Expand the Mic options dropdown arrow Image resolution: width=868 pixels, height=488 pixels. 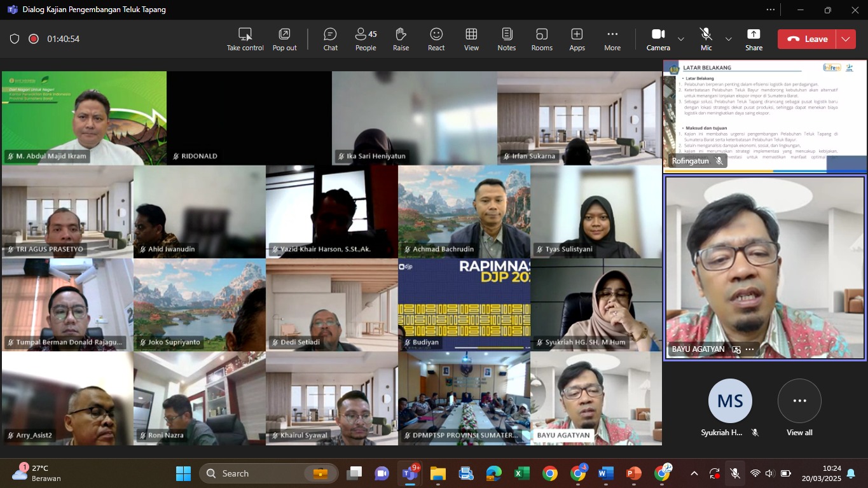(729, 39)
